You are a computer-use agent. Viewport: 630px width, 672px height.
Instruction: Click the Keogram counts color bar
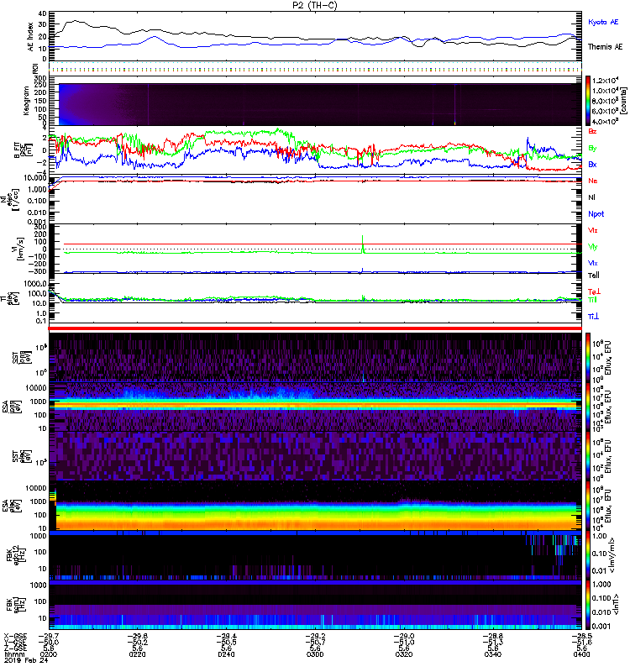point(588,101)
